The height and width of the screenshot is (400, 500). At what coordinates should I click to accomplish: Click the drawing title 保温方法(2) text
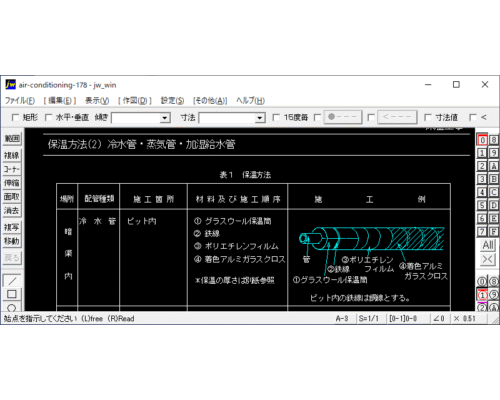74,144
